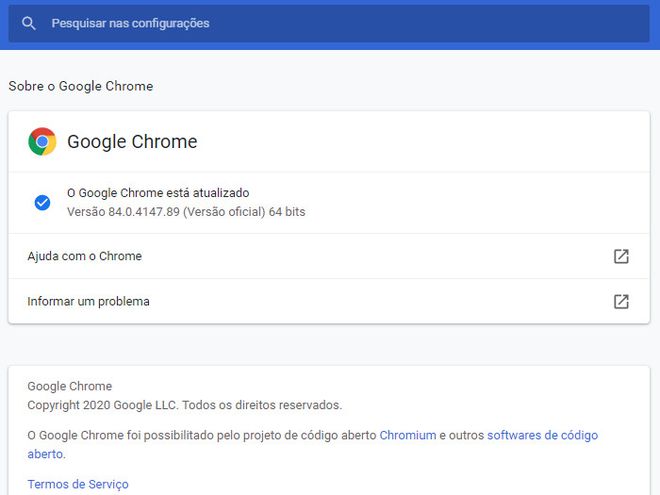Open the Termos de Serviço link
The image size is (660, 495).
tap(78, 484)
